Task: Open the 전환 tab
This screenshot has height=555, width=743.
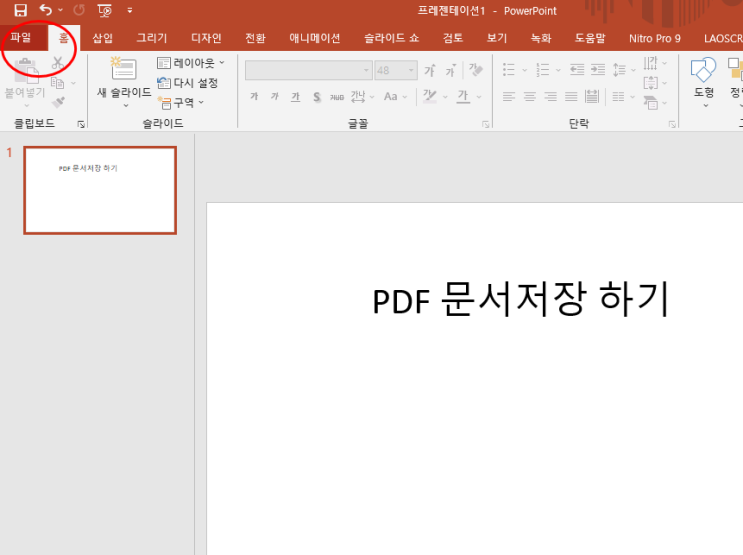Action: [255, 38]
